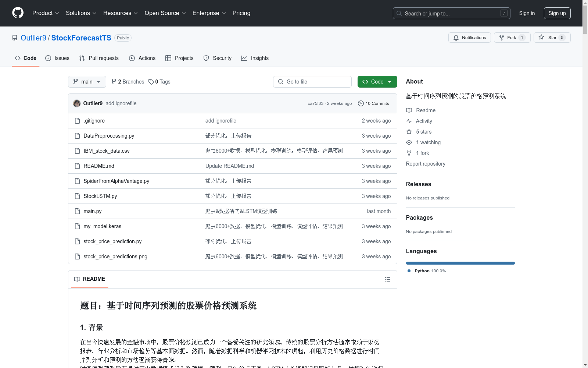Open the Code tab
588x368 pixels.
pos(25,58)
